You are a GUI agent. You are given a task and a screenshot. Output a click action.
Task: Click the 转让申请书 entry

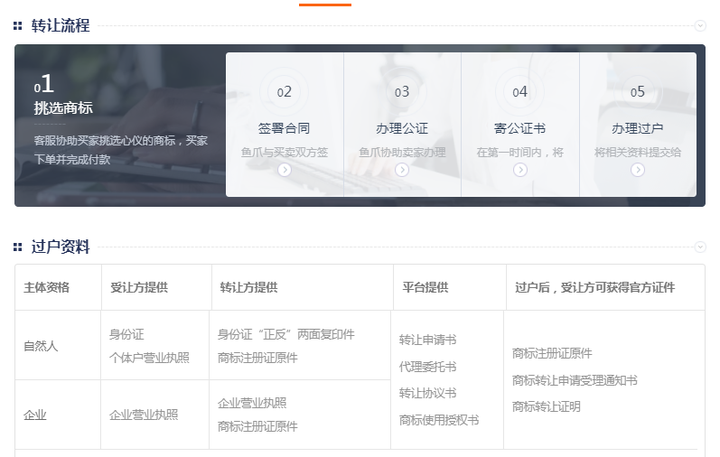tap(428, 340)
